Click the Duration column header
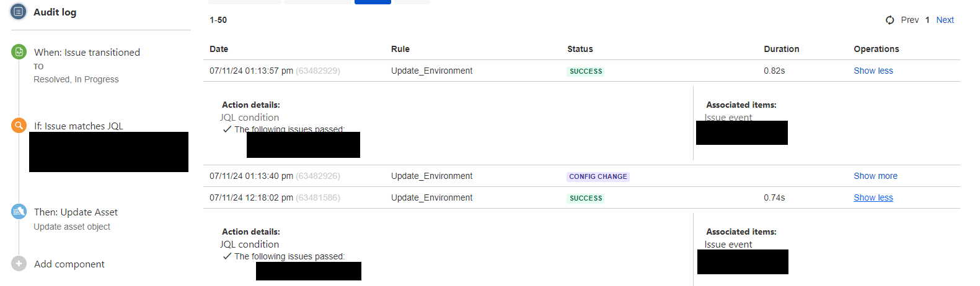The height and width of the screenshot is (286, 980). click(x=782, y=49)
